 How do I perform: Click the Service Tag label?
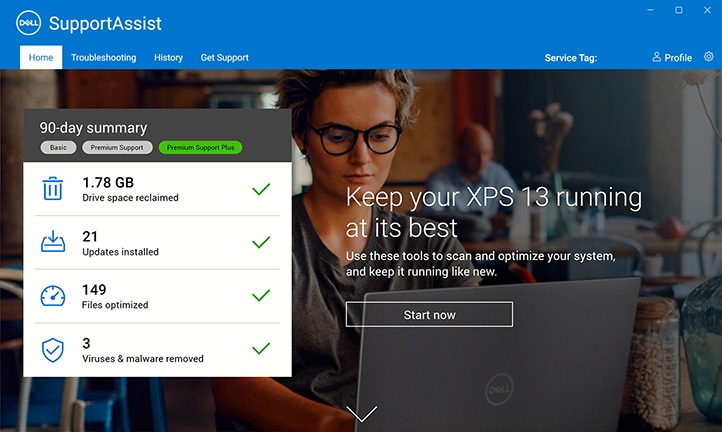pyautogui.click(x=571, y=58)
